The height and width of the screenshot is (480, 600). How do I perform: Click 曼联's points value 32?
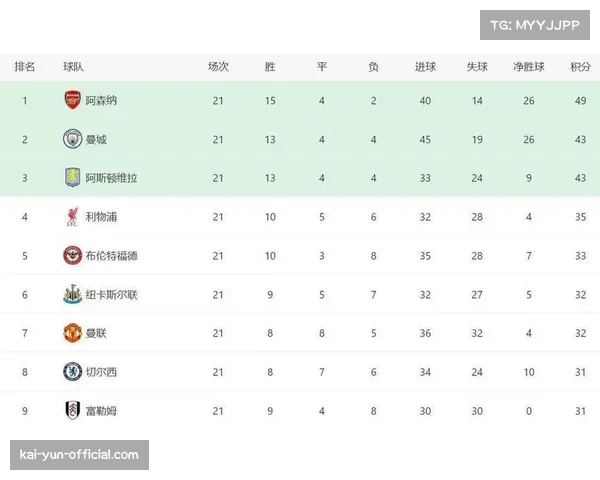pos(580,334)
